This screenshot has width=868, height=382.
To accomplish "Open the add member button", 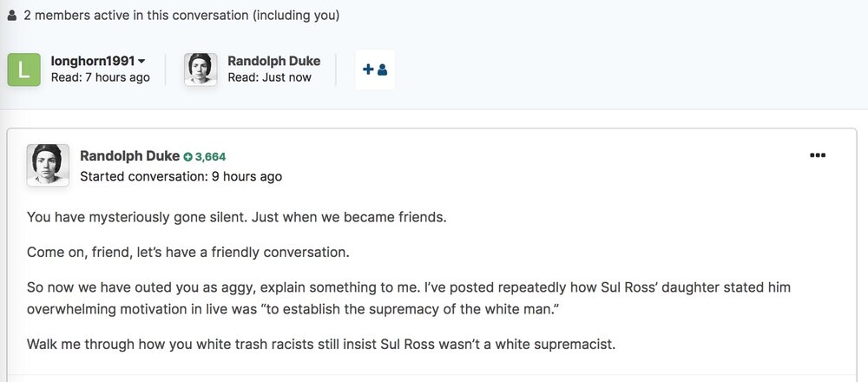I will [x=375, y=69].
